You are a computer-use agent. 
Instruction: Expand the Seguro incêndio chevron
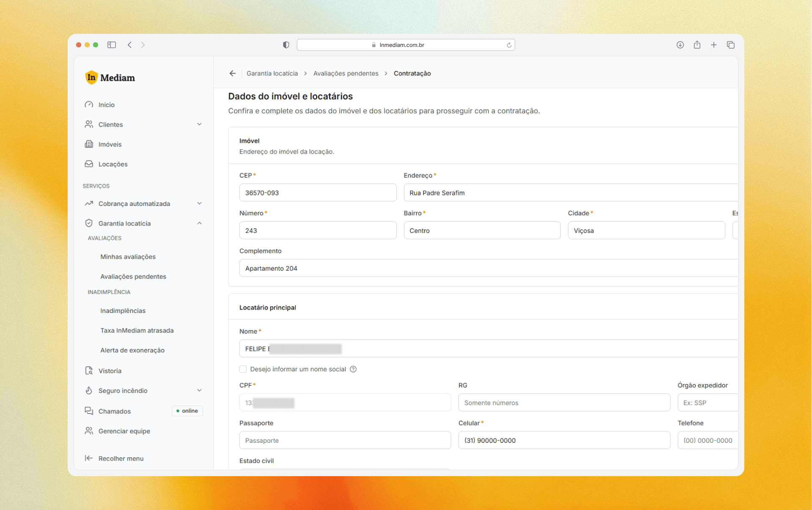(x=200, y=390)
